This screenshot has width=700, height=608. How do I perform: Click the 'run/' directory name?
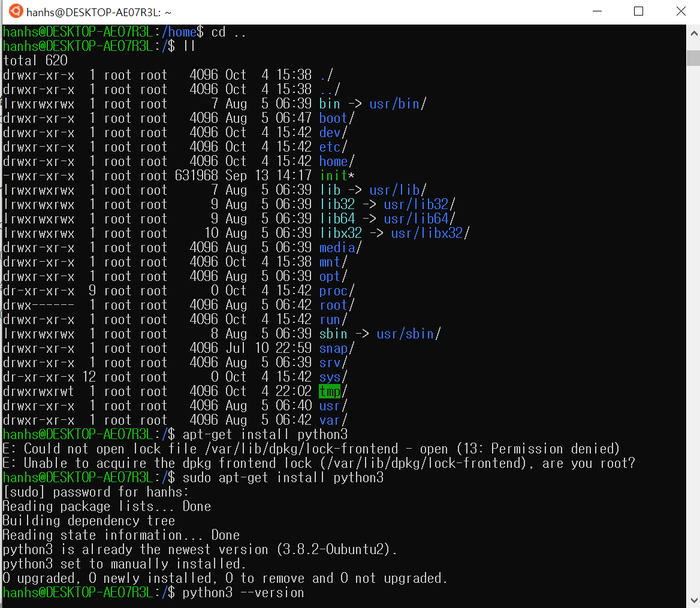coord(333,319)
